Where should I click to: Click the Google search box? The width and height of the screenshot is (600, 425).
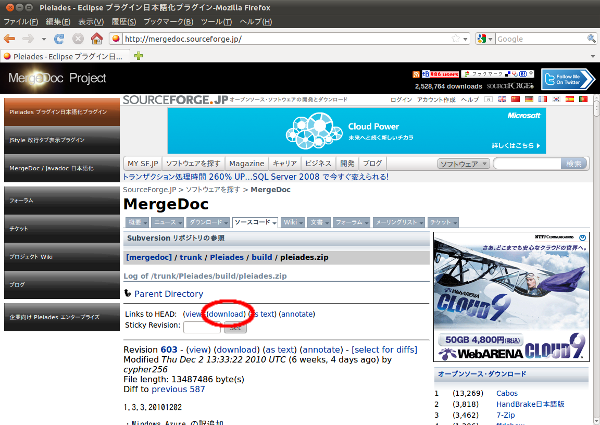(541, 39)
